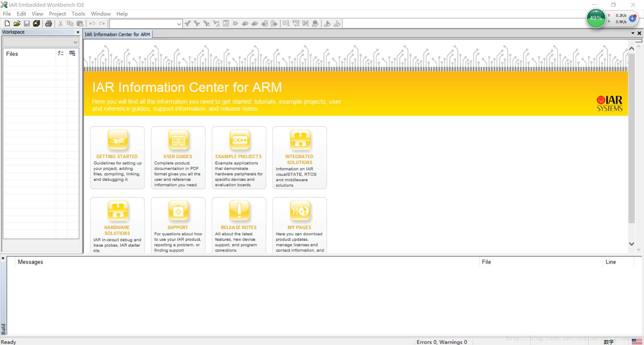Click the MY PAGES link
Screen dimensions: 644x345
299,227
